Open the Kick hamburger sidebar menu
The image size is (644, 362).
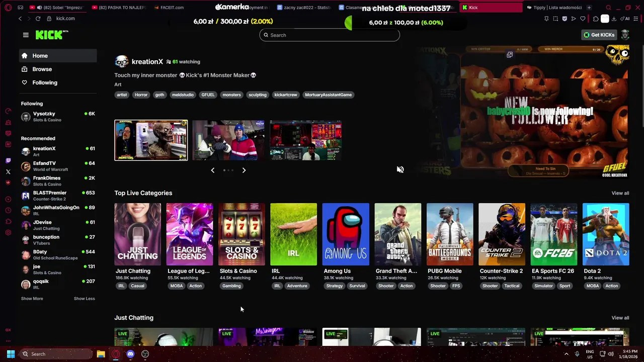pyautogui.click(x=26, y=35)
